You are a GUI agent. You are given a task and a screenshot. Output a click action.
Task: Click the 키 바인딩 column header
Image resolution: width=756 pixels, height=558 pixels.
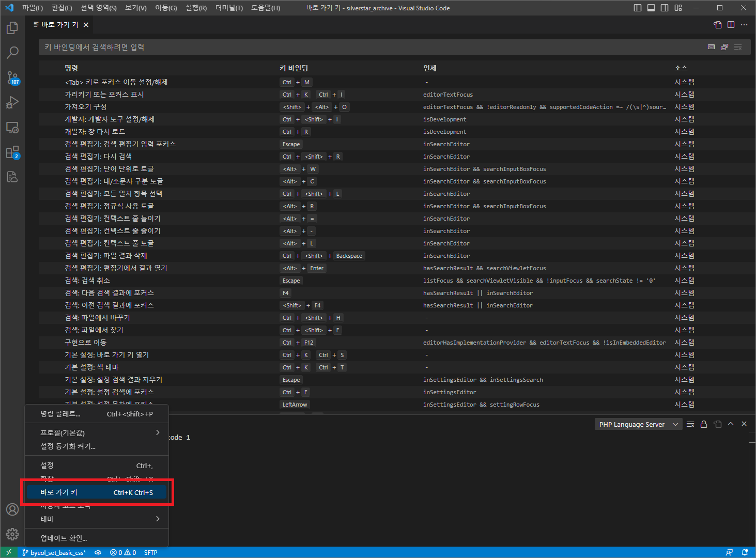[294, 68]
